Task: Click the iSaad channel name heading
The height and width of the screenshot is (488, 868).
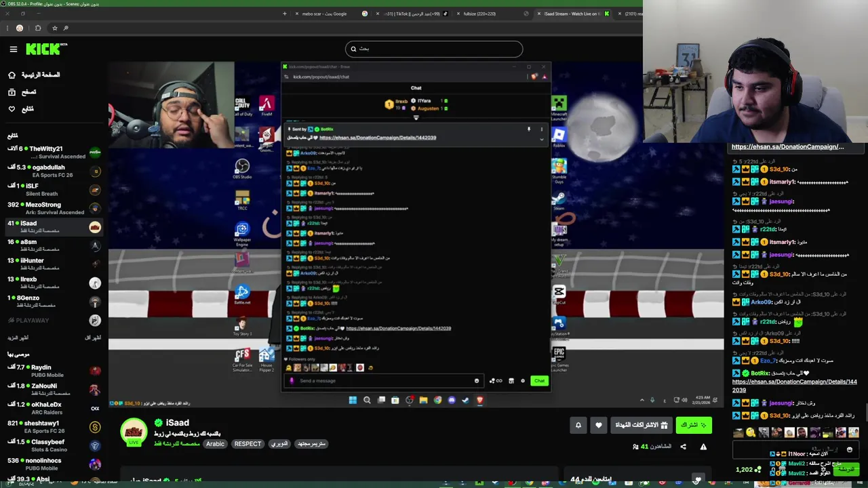Action: tap(177, 422)
